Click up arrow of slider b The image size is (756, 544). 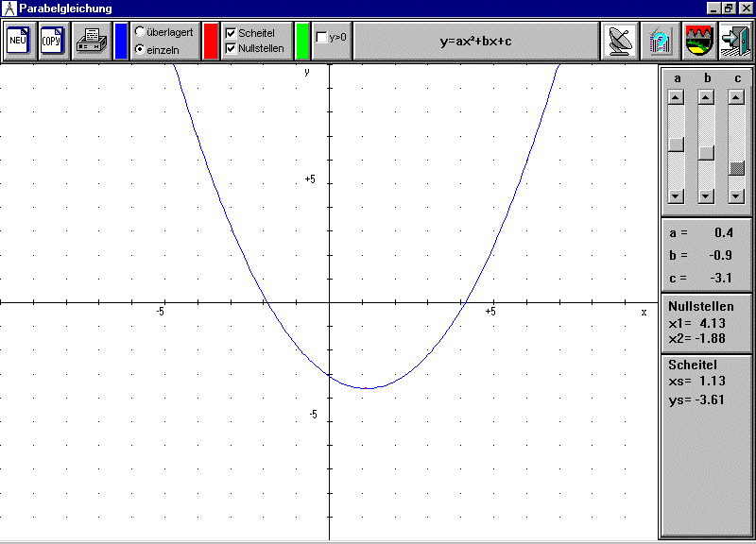click(706, 97)
